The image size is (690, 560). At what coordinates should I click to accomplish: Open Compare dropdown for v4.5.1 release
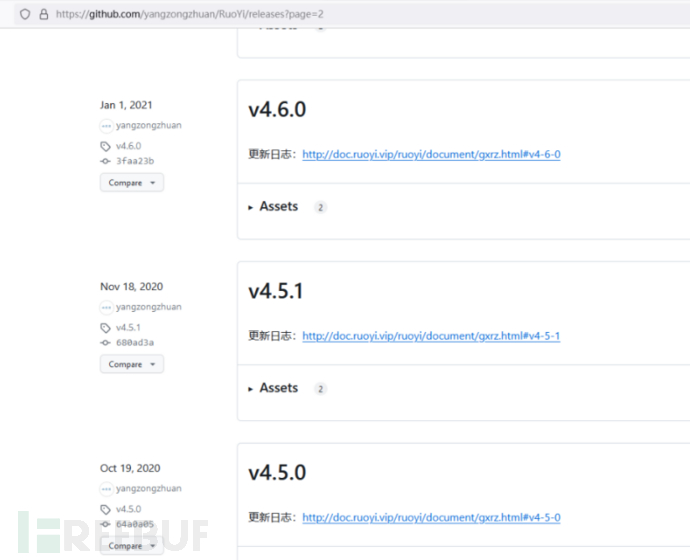click(131, 365)
